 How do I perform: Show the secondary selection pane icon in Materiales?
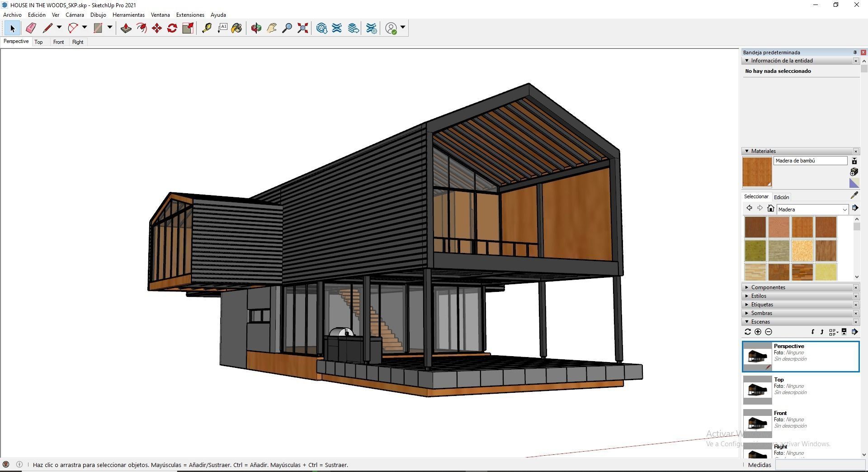[854, 161]
